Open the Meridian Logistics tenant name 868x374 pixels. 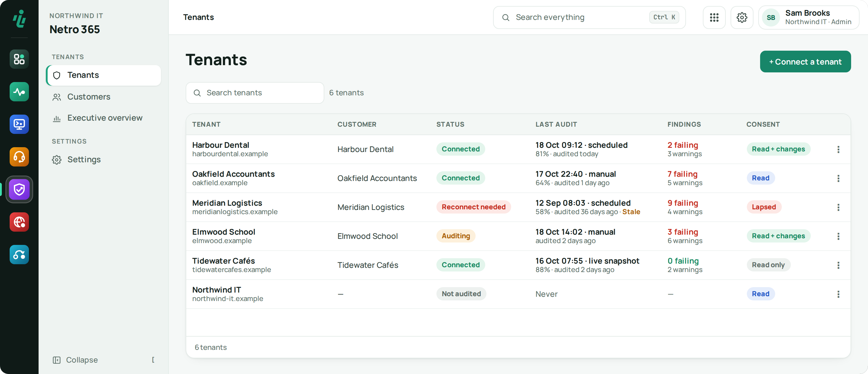coord(227,203)
